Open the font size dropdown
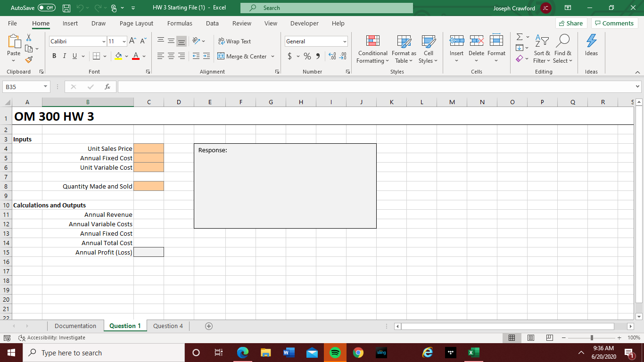Image resolution: width=644 pixels, height=362 pixels. pyautogui.click(x=124, y=41)
